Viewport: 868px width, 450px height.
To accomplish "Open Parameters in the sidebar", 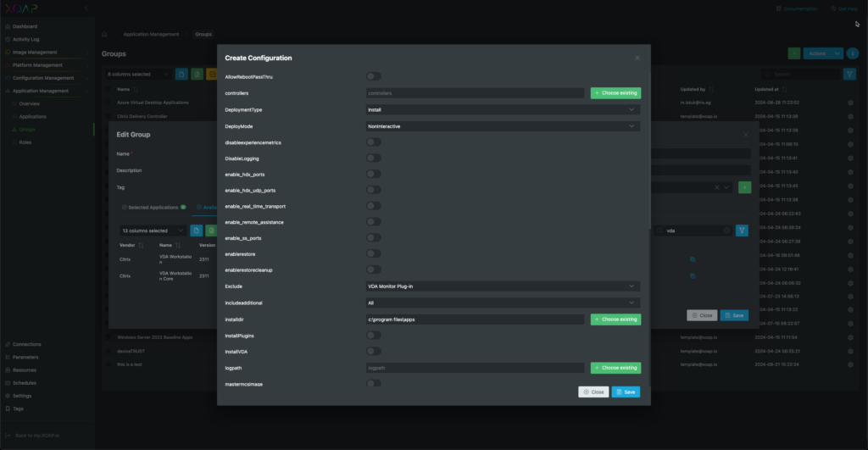I will (x=25, y=358).
